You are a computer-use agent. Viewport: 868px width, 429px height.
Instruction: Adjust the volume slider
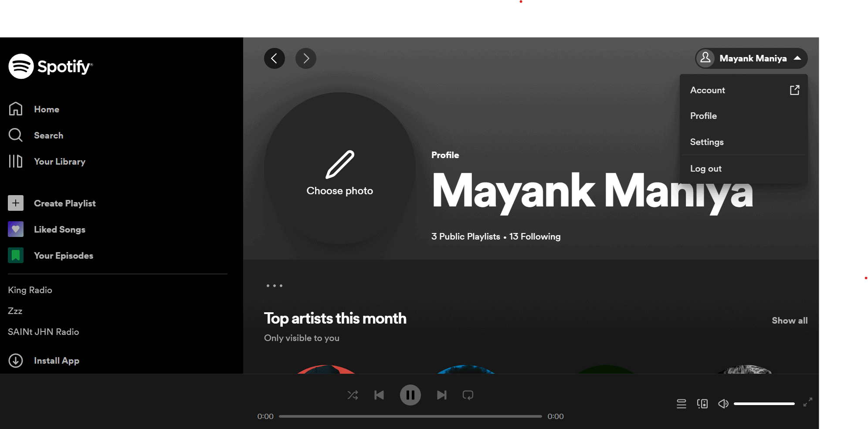point(764,404)
